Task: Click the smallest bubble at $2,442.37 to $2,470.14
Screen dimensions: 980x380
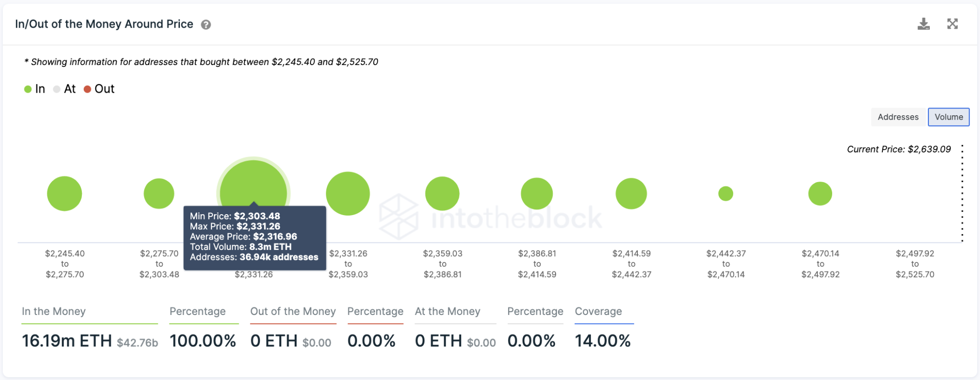Action: tap(726, 194)
